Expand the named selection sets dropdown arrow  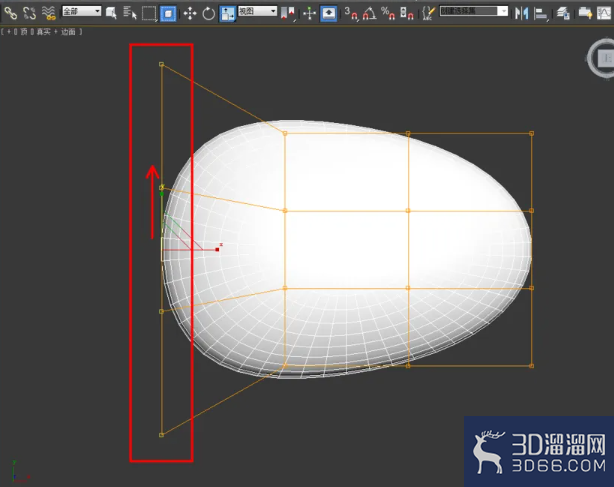[503, 11]
